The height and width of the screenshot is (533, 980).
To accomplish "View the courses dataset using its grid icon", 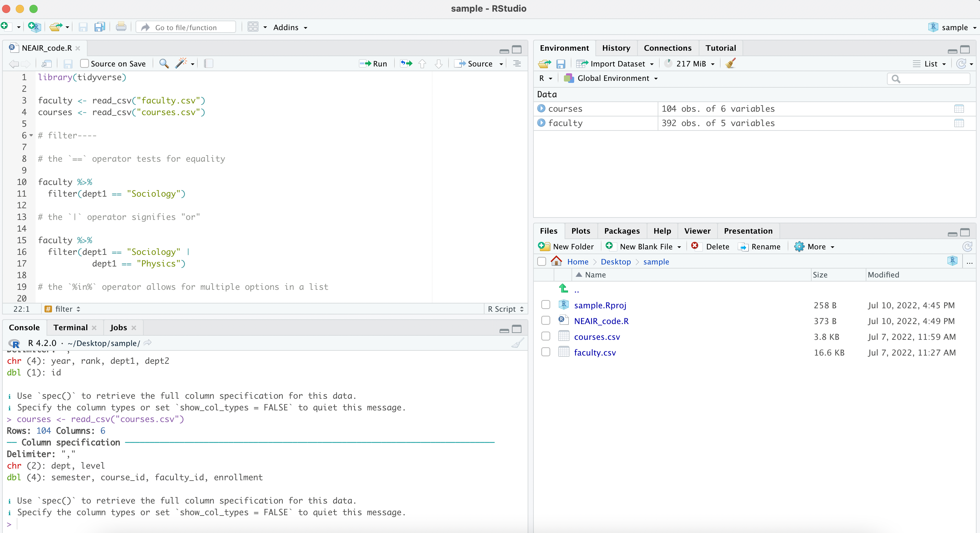I will [x=959, y=109].
